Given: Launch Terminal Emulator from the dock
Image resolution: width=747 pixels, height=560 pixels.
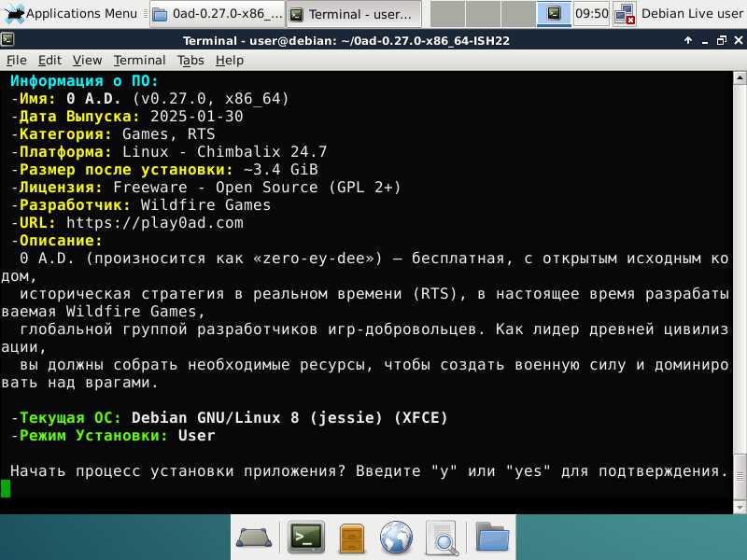Looking at the screenshot, I should point(306,538).
